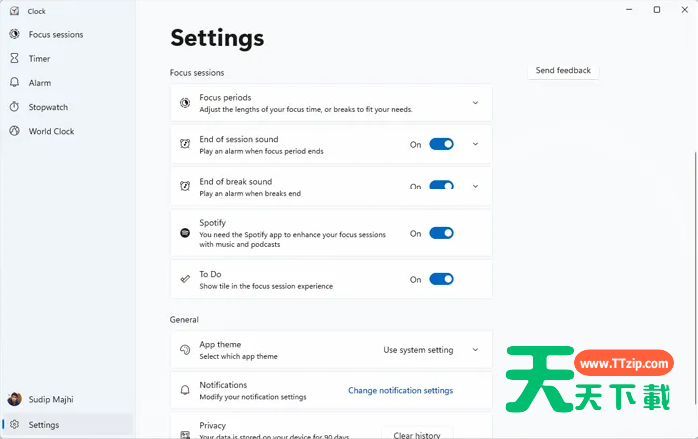
Task: Click the World Clock globe icon
Action: click(x=15, y=131)
